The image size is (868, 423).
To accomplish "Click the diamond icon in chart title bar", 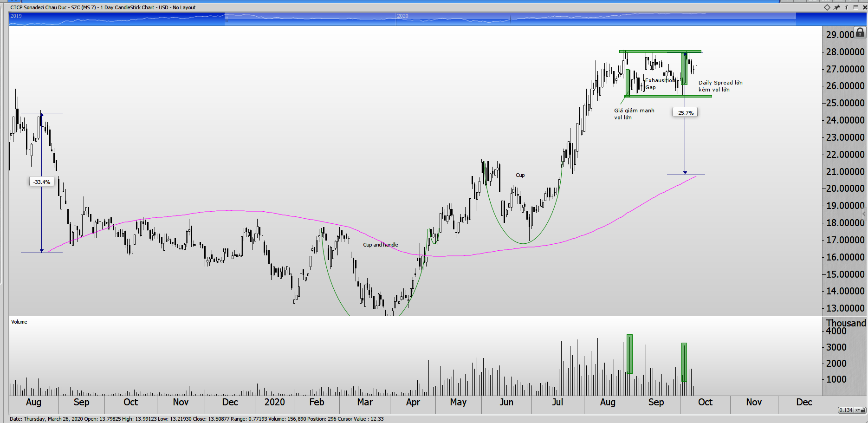I will (x=827, y=7).
